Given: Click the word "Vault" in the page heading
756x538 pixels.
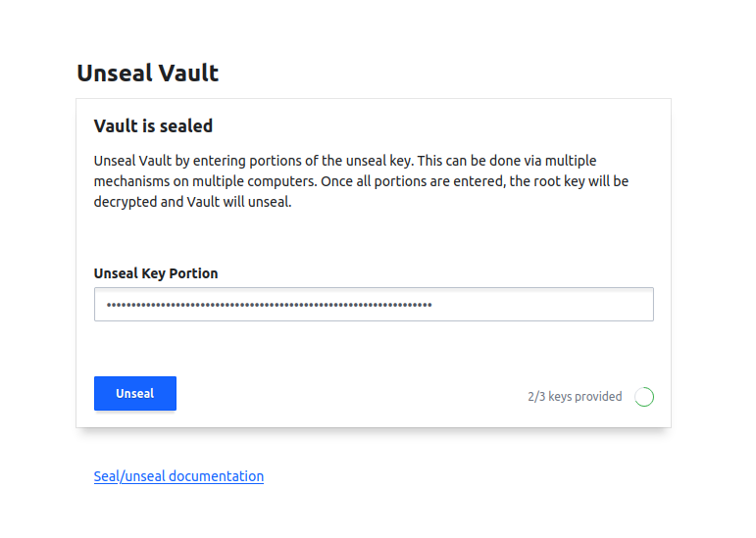Looking at the screenshot, I should click(x=187, y=73).
